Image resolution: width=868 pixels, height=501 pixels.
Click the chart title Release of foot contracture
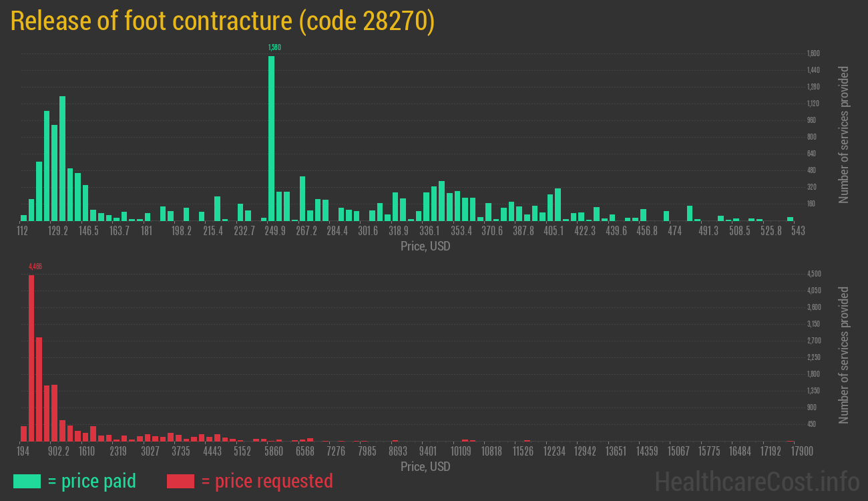tap(222, 21)
